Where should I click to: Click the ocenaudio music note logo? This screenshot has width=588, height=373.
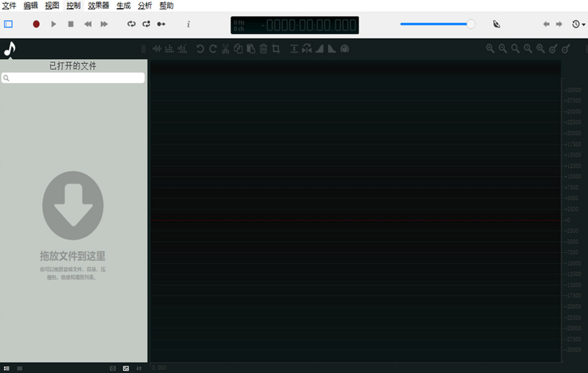[x=10, y=49]
